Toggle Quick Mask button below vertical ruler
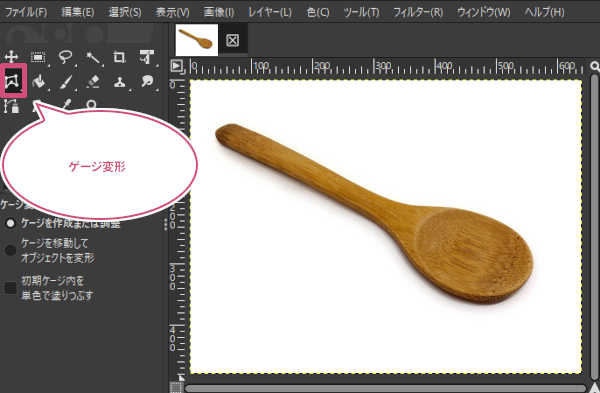600x393 pixels. (176, 387)
